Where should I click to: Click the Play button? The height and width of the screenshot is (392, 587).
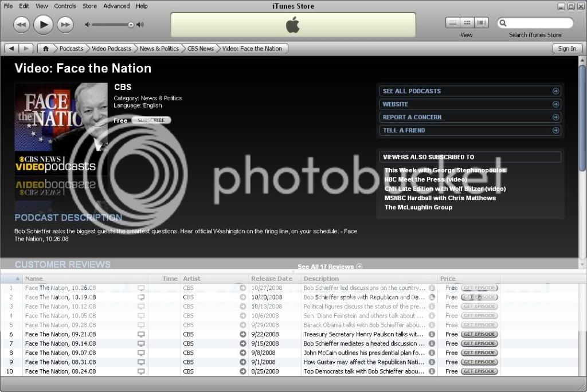[x=43, y=25]
